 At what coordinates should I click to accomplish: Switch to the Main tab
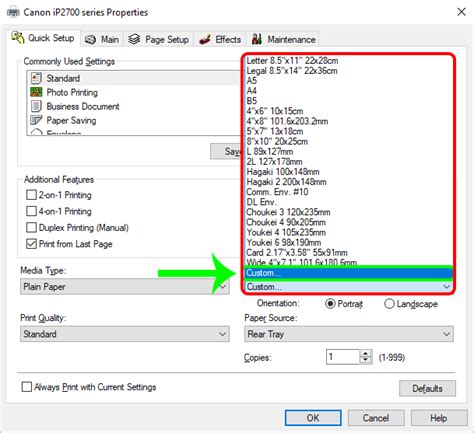(x=102, y=40)
